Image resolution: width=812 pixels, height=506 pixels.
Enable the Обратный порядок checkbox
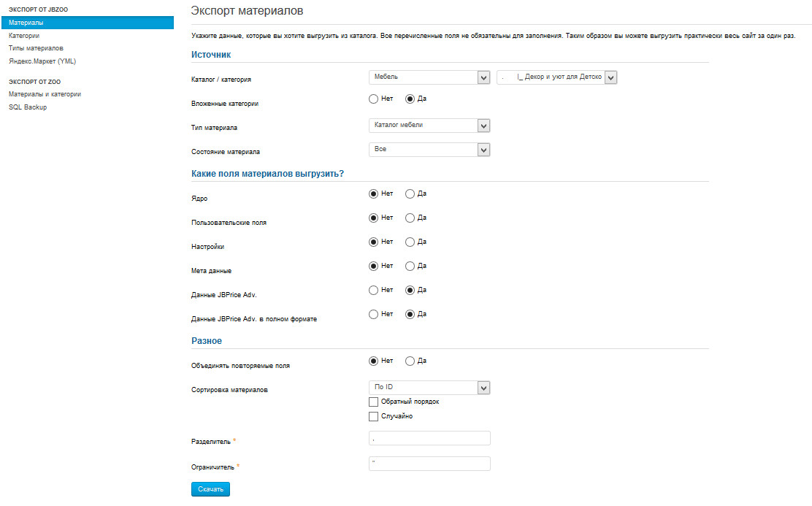(x=374, y=402)
